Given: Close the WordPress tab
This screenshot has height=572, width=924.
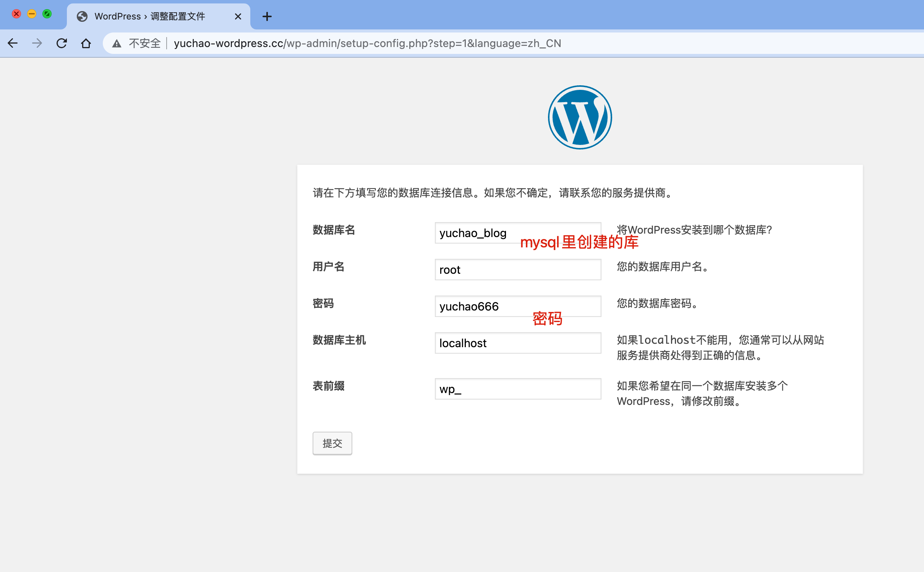Looking at the screenshot, I should pos(238,16).
